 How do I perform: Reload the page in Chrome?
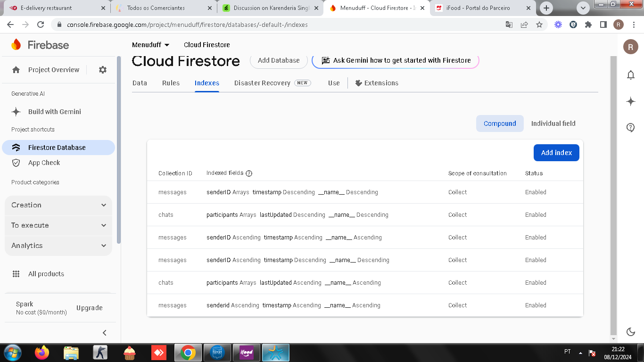41,25
